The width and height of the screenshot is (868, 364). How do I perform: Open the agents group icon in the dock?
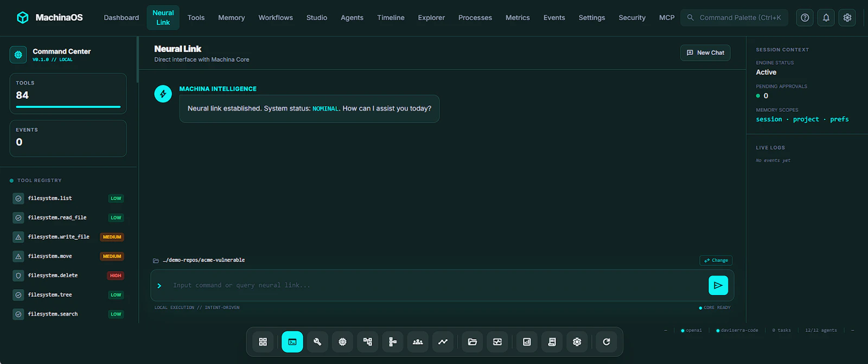pos(418,342)
